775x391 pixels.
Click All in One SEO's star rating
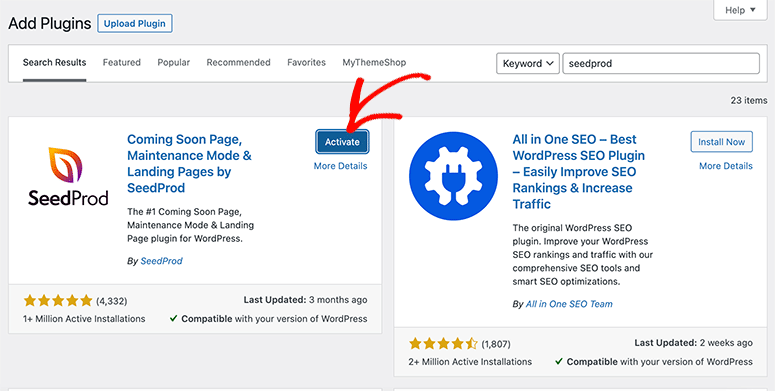pyautogui.click(x=443, y=344)
